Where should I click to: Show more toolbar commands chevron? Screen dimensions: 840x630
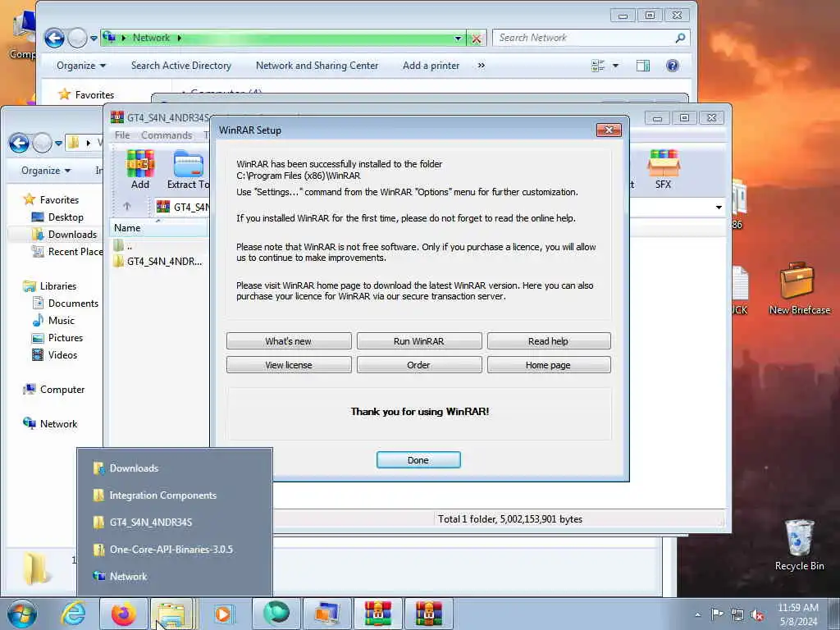tap(481, 66)
